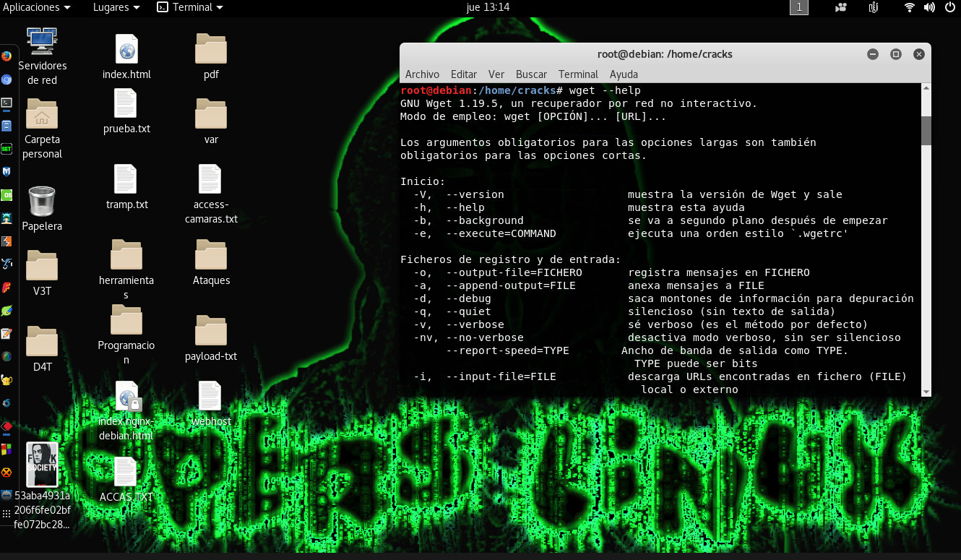Select prueba.txt file on desktop

126,111
